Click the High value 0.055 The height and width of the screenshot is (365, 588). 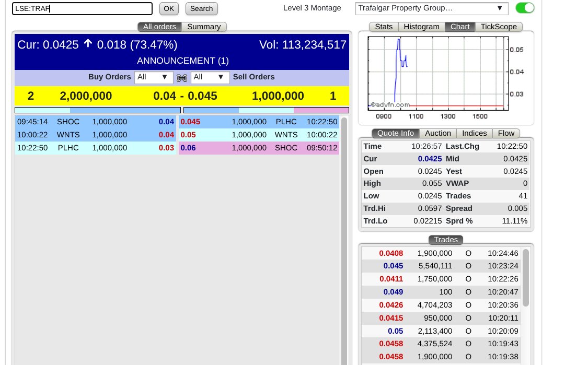432,184
